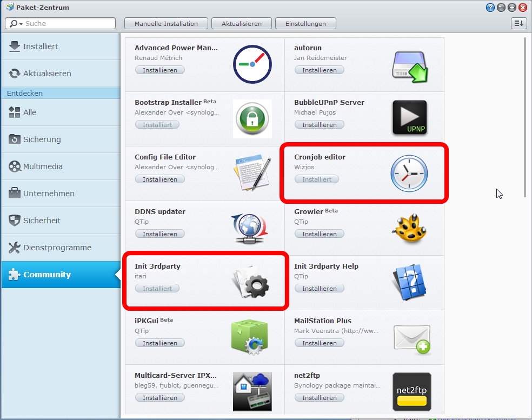Screen dimensions: 532x420
Task: Open the Multimedia category
Action: (61, 166)
